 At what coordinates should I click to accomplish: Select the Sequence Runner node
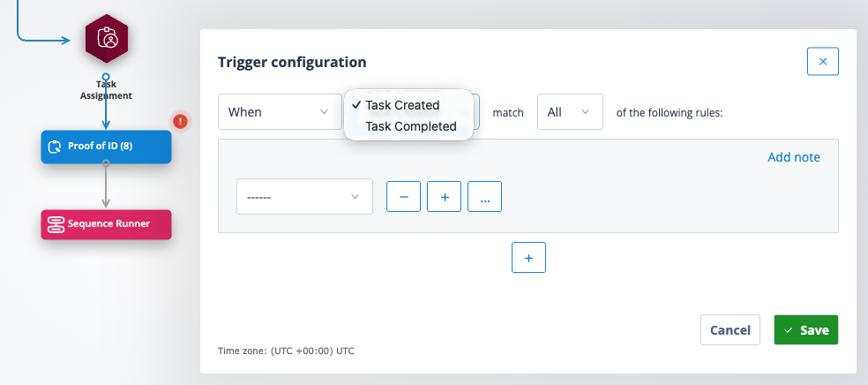[106, 224]
